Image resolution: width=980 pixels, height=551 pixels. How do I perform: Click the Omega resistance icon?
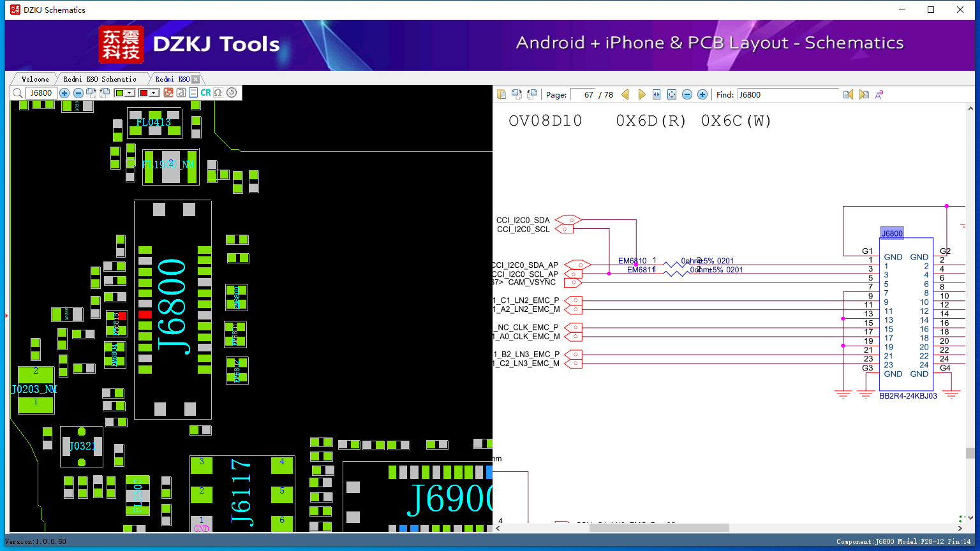218,93
